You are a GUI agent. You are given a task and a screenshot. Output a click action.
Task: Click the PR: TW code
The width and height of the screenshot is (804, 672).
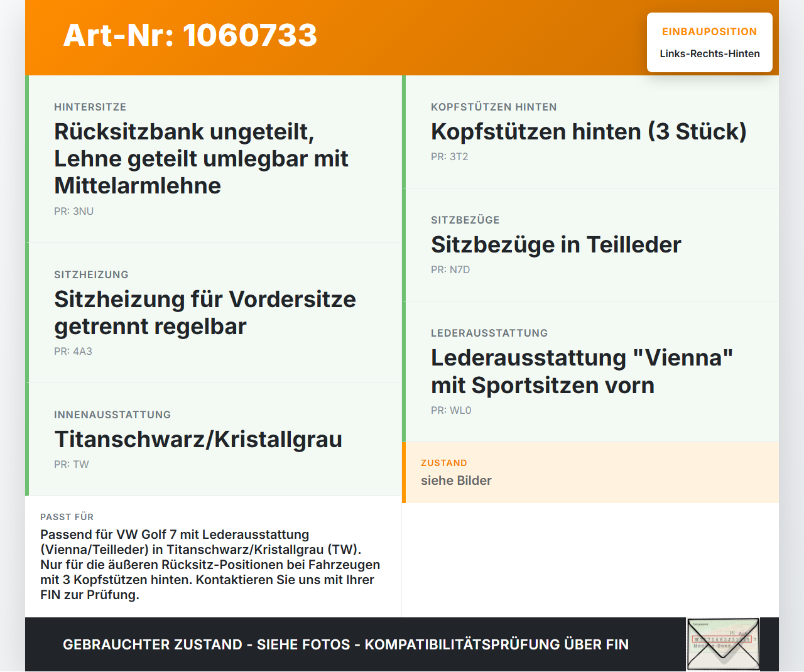[x=72, y=464]
